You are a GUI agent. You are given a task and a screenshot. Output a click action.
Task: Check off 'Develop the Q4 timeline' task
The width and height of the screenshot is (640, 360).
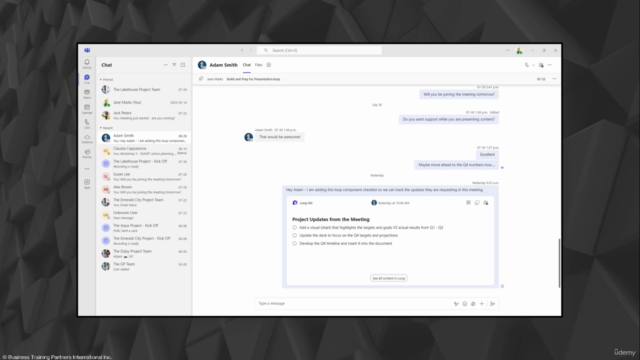coord(294,243)
